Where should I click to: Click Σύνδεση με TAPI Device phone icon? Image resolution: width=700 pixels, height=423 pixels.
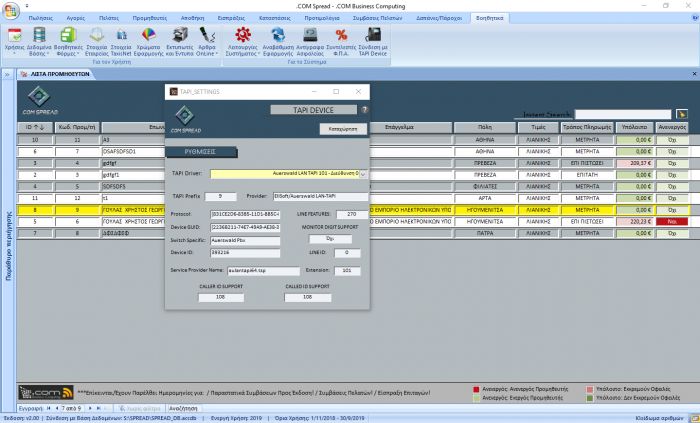[373, 35]
